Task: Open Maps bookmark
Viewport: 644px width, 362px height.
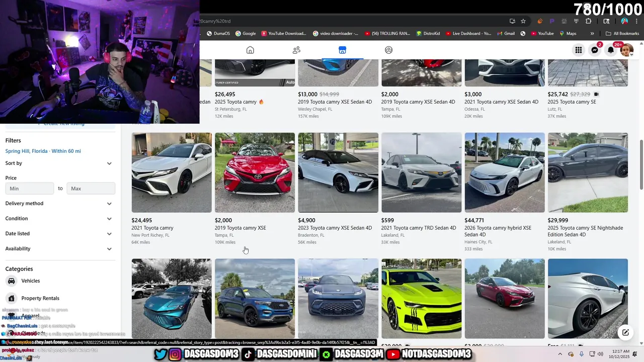Action: pos(568,34)
